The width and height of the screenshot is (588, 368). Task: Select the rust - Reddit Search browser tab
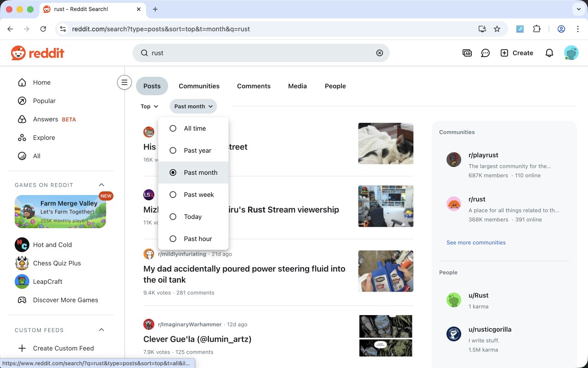(92, 9)
